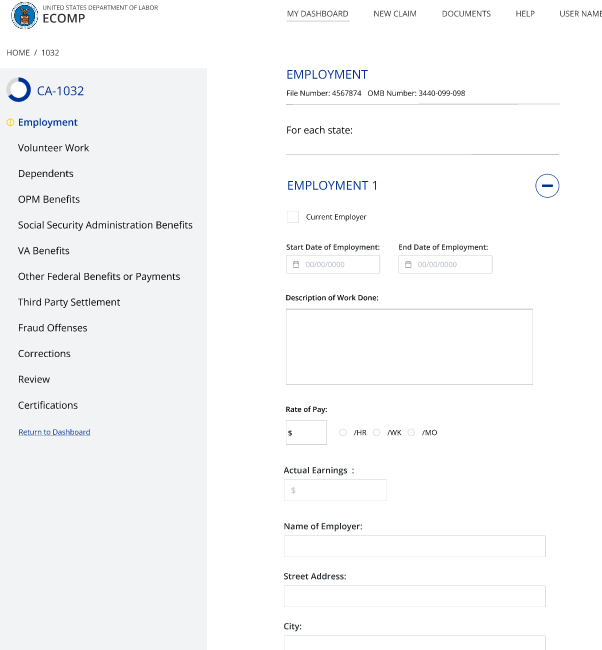This screenshot has width=602, height=650.
Task: Click the End Date calendar icon
Action: [408, 265]
